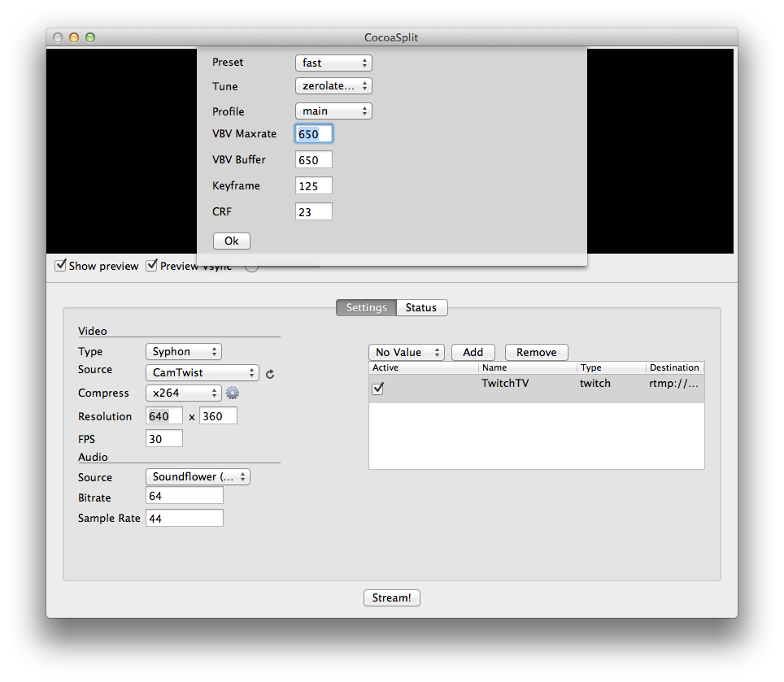Viewport: 784px width, 682px height.
Task: Open audio Source dropdown showing Soundflower
Action: (x=198, y=478)
